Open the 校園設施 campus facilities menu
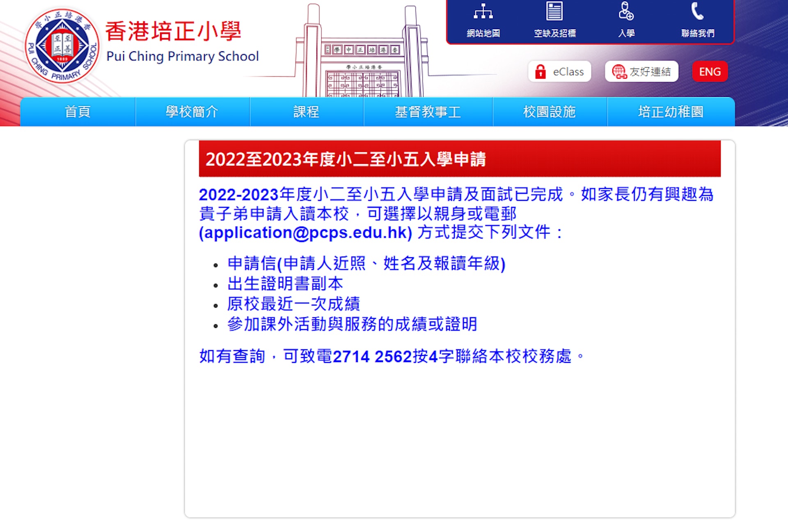The height and width of the screenshot is (532, 788). pyautogui.click(x=550, y=112)
